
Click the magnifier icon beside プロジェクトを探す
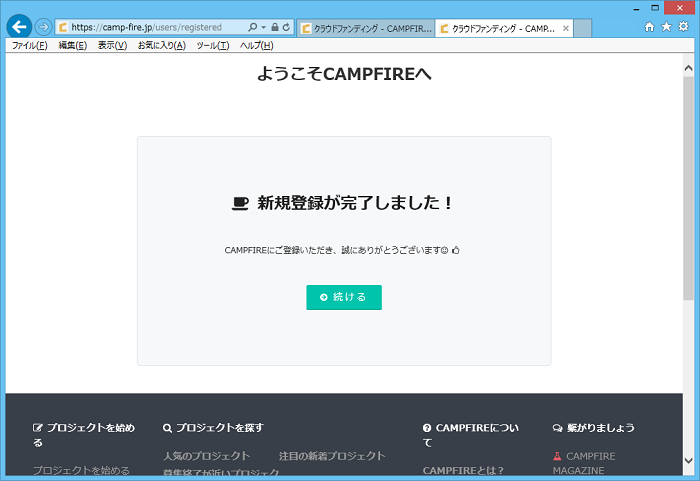coord(167,428)
